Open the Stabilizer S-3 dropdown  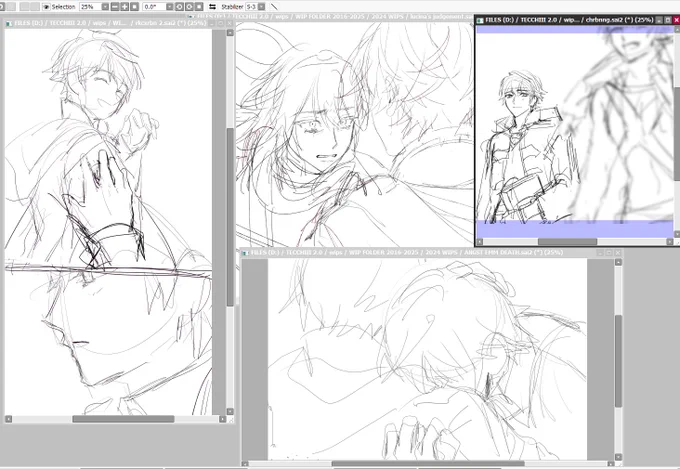[x=262, y=7]
